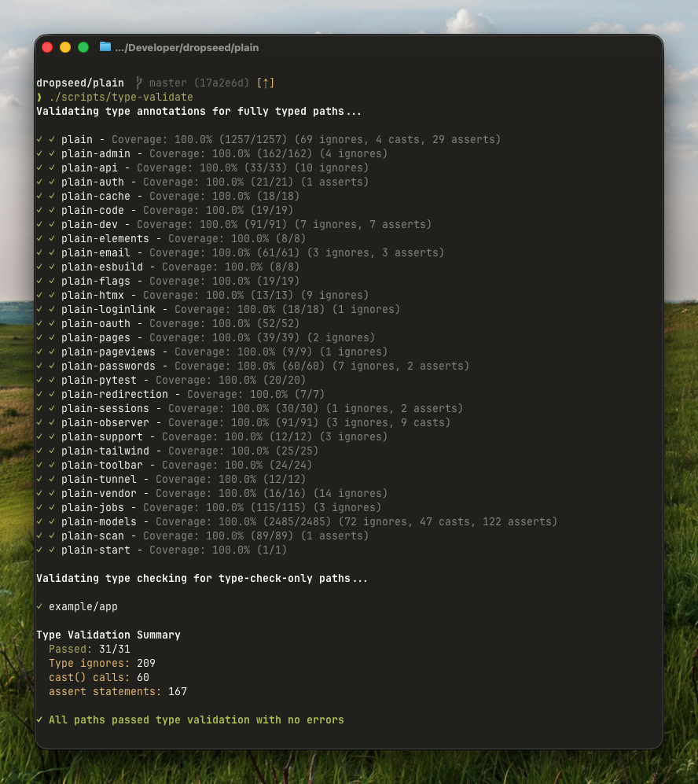The image size is (698, 784).
Task: Click the folder icon in the title bar
Action: point(105,47)
